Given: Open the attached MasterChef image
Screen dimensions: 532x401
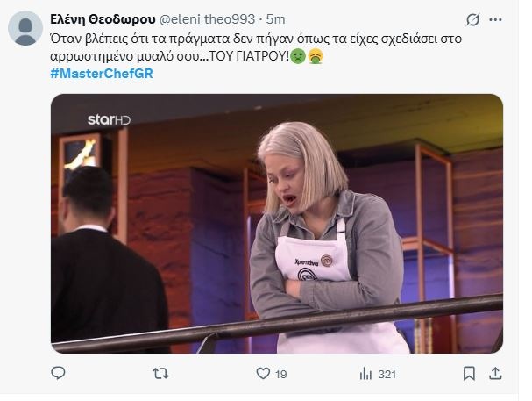Looking at the screenshot, I should click(277, 224).
